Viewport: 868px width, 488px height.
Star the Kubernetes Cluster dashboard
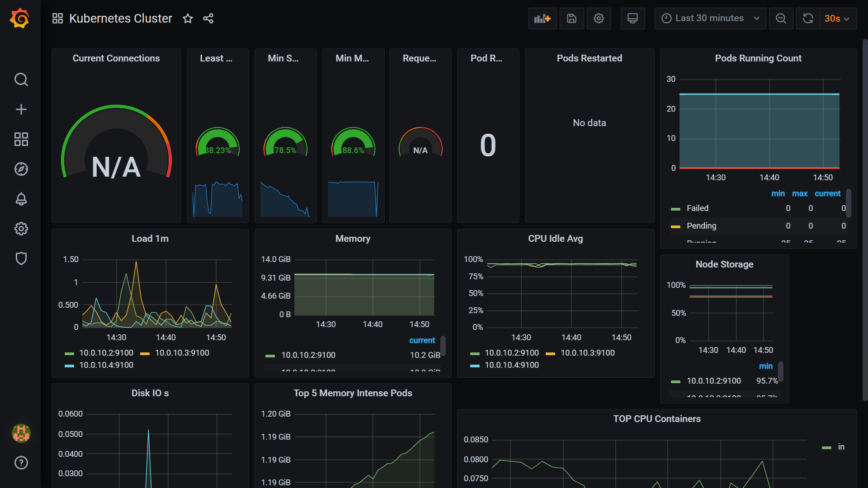point(188,19)
